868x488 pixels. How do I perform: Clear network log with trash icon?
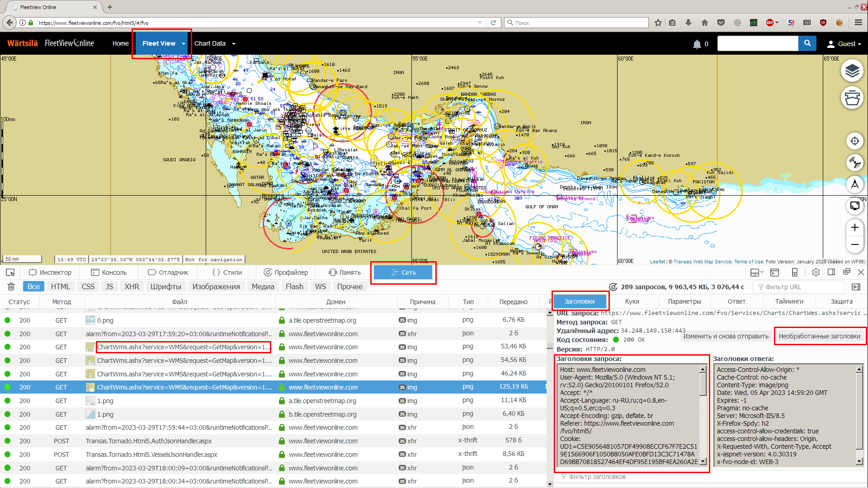11,286
